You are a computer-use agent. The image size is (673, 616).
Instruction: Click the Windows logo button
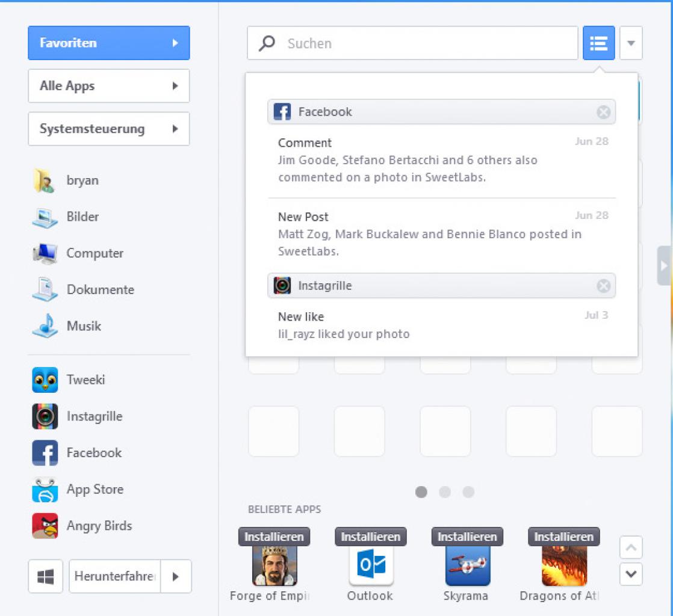pos(46,576)
